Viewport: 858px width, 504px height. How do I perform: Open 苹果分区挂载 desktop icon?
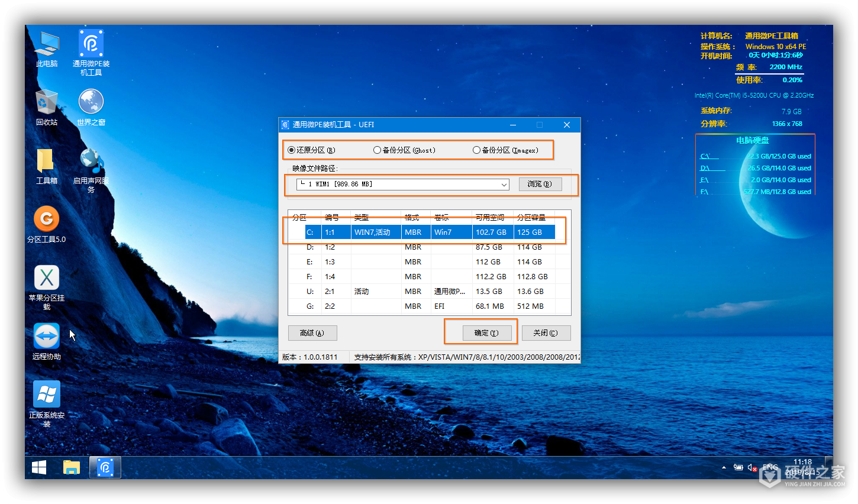pos(47,287)
